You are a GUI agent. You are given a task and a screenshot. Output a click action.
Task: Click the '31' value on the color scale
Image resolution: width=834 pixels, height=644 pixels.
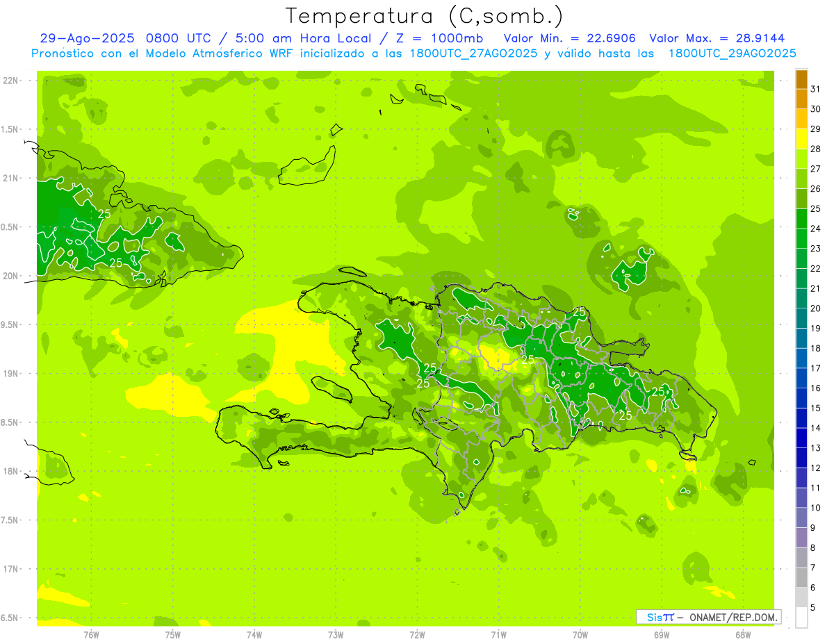pyautogui.click(x=816, y=89)
